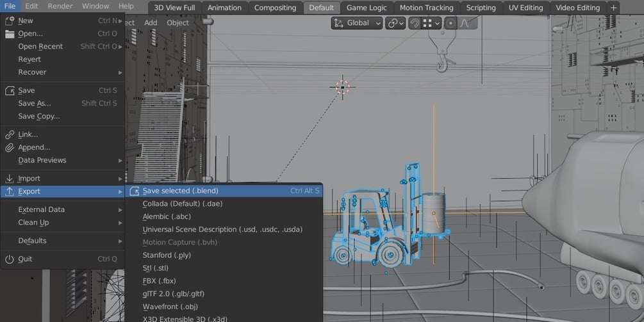The width and height of the screenshot is (644, 322).
Task: Click the Save selected (.blend) icon
Action: click(x=134, y=191)
